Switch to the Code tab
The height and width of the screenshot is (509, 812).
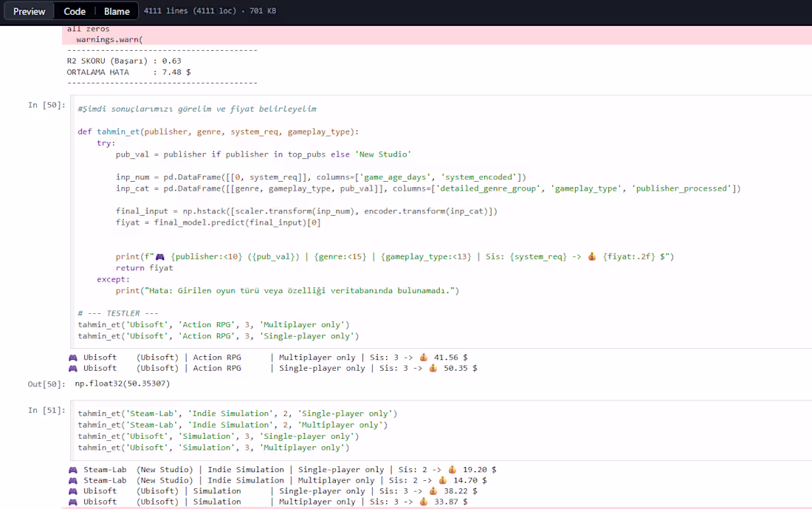(75, 11)
